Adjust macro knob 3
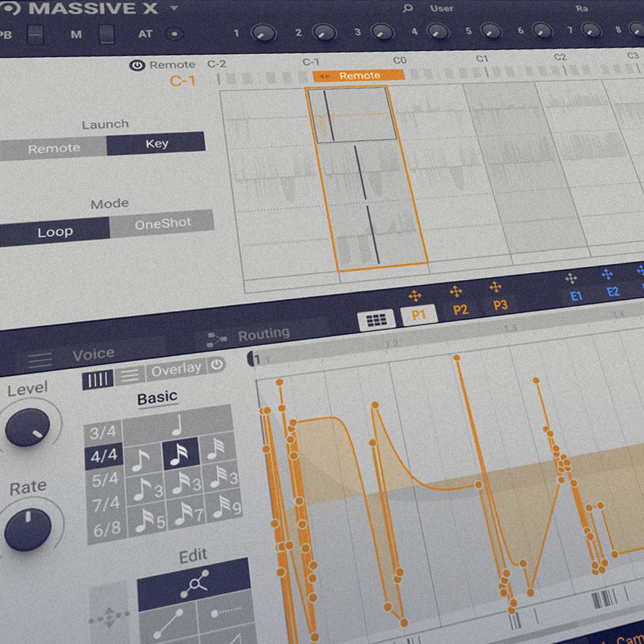 click(383, 32)
